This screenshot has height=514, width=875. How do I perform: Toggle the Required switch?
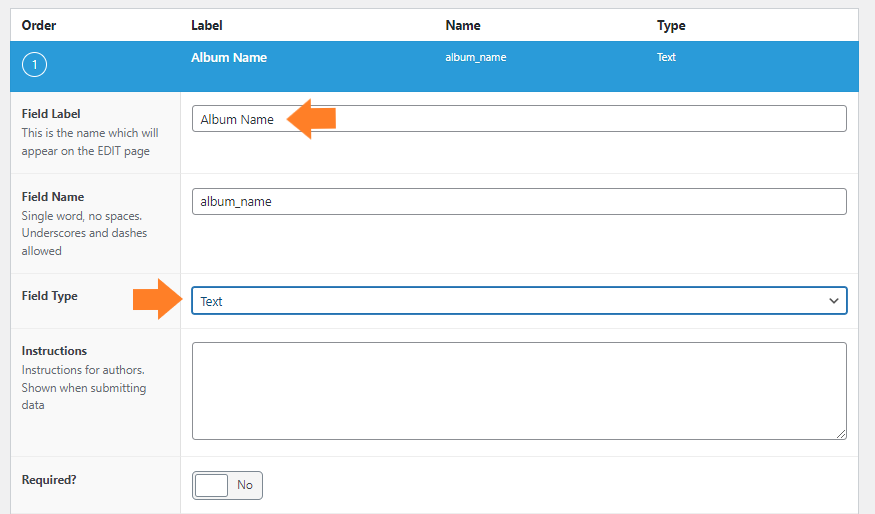tap(227, 485)
